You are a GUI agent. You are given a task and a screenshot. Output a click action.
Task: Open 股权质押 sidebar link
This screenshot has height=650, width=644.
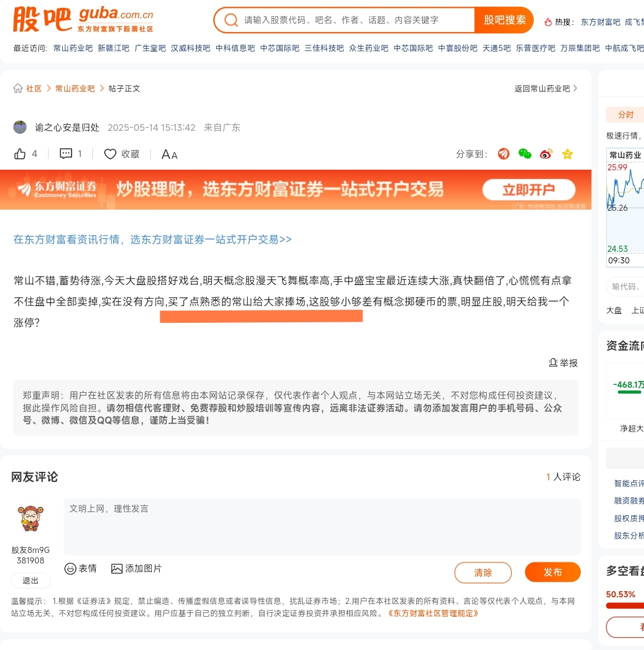628,518
